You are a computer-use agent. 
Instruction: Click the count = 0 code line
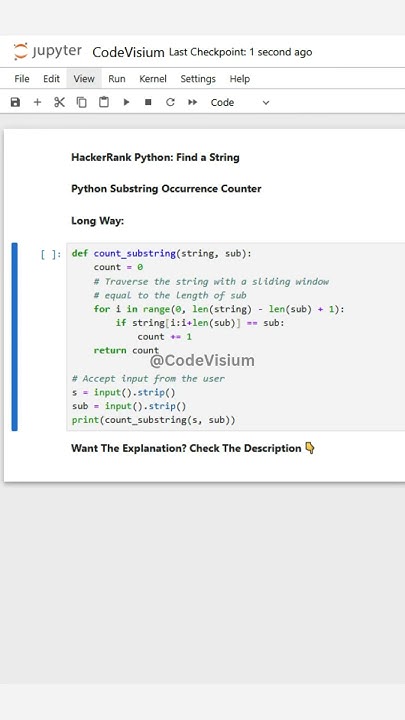[118, 267]
